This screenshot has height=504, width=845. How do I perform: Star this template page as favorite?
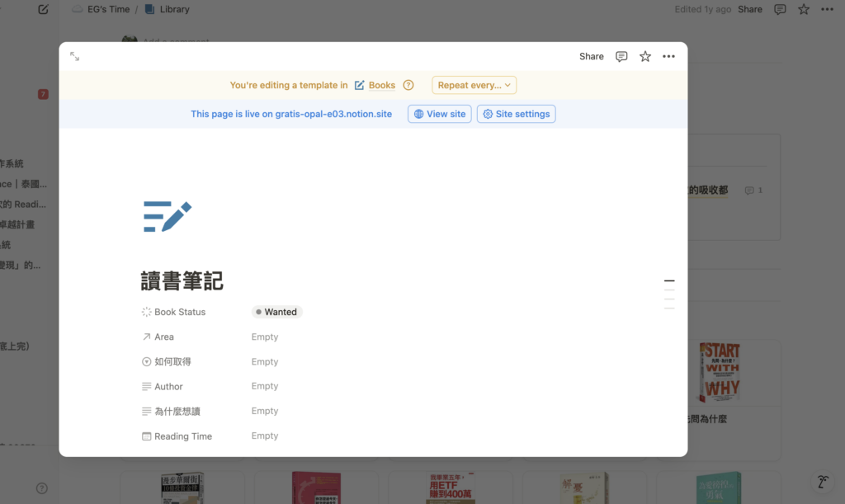[645, 56]
